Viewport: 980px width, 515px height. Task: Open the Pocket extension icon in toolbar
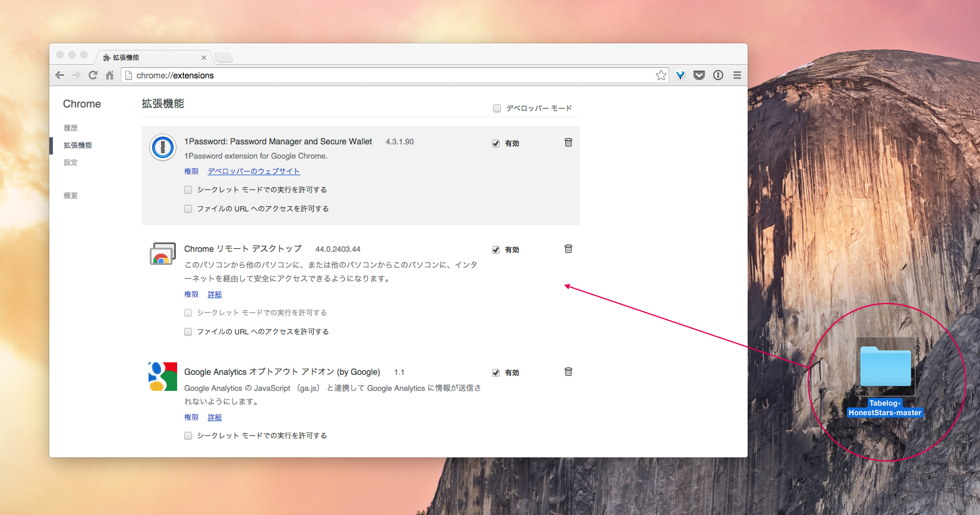pos(699,75)
